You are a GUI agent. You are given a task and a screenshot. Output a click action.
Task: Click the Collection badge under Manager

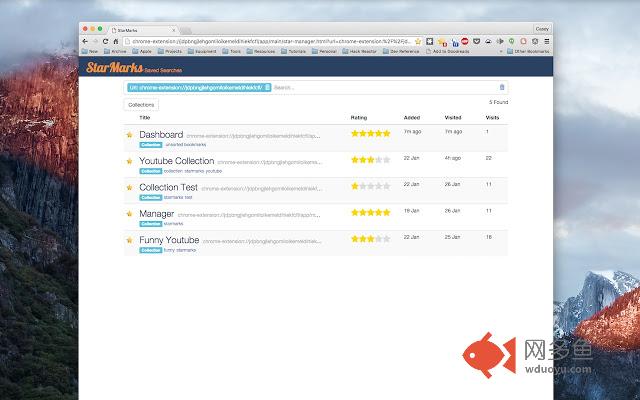[151, 224]
